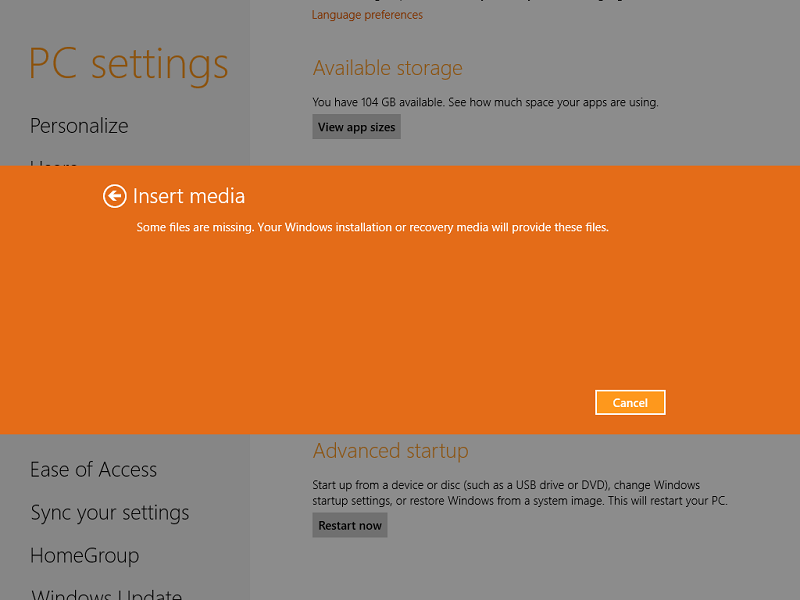This screenshot has height=600, width=800.
Task: Click the Available storage heading
Action: (x=387, y=69)
